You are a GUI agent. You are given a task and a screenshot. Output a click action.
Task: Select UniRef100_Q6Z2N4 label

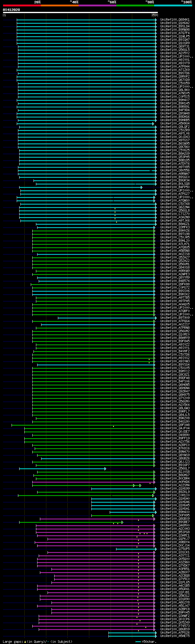(x=175, y=207)
